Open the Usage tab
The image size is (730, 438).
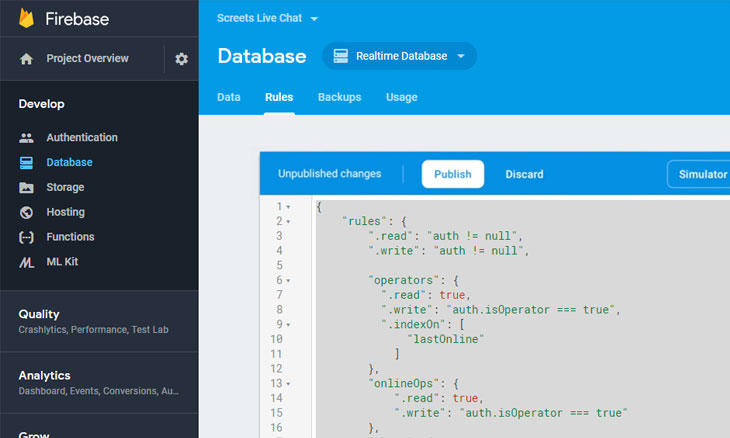pos(401,97)
